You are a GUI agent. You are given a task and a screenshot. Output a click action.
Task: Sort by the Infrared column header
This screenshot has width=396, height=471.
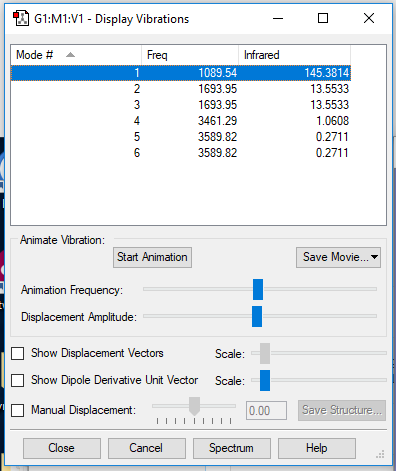[295, 55]
